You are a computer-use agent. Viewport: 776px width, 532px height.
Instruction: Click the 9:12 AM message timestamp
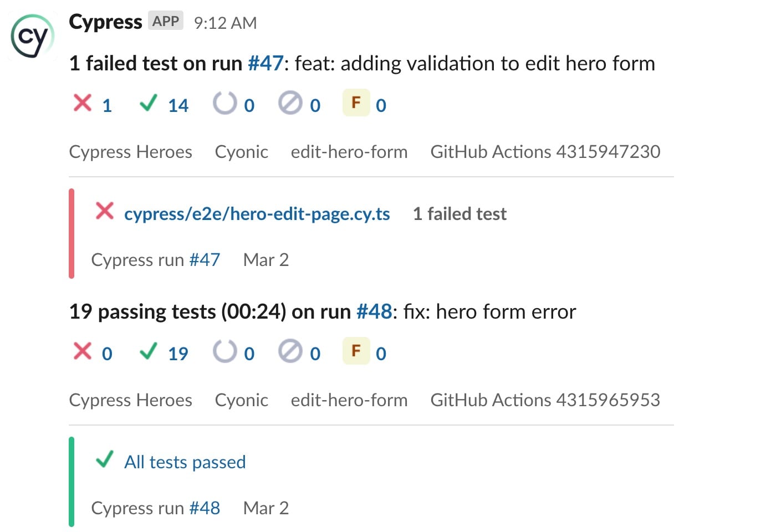point(224,23)
